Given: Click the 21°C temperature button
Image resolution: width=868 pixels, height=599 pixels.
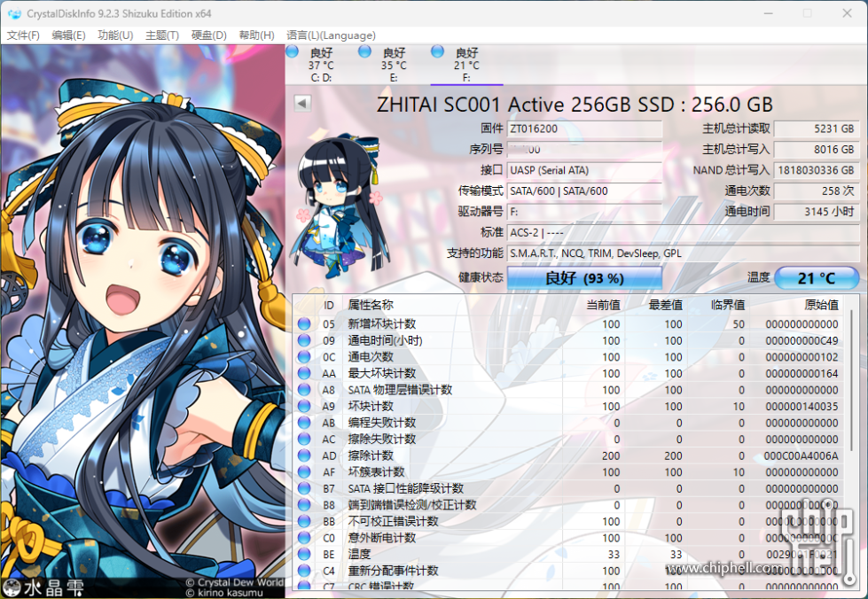Looking at the screenshot, I should 817,277.
